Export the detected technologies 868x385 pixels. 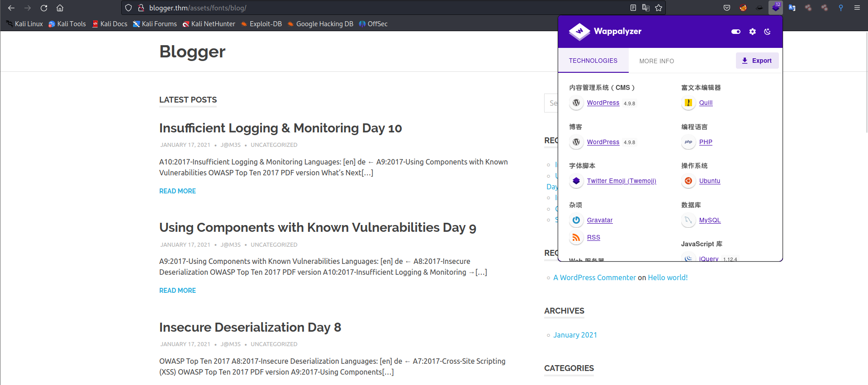757,61
